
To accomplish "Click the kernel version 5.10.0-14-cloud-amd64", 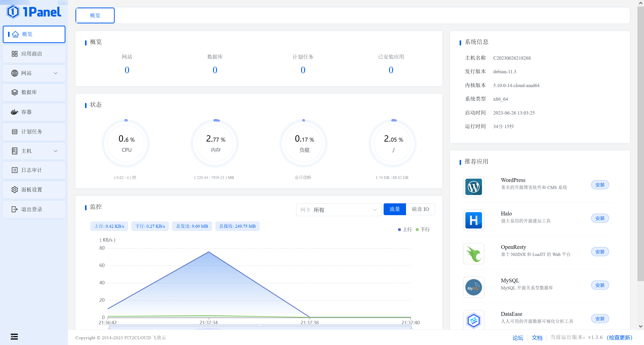I will click(x=516, y=86).
